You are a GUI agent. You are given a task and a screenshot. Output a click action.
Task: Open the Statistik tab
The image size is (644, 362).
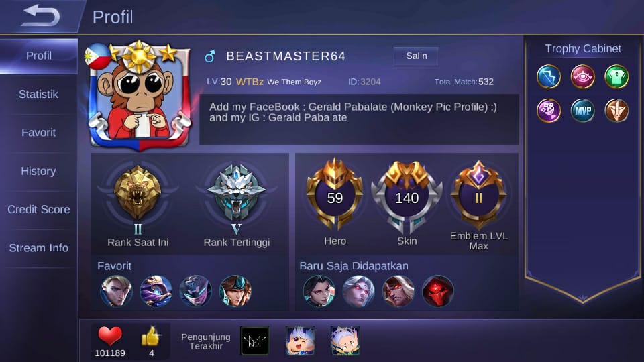39,94
